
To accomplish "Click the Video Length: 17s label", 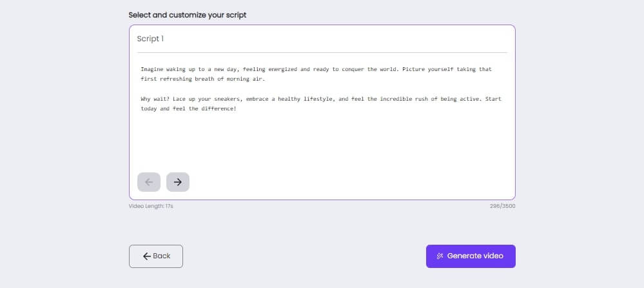I will click(151, 206).
